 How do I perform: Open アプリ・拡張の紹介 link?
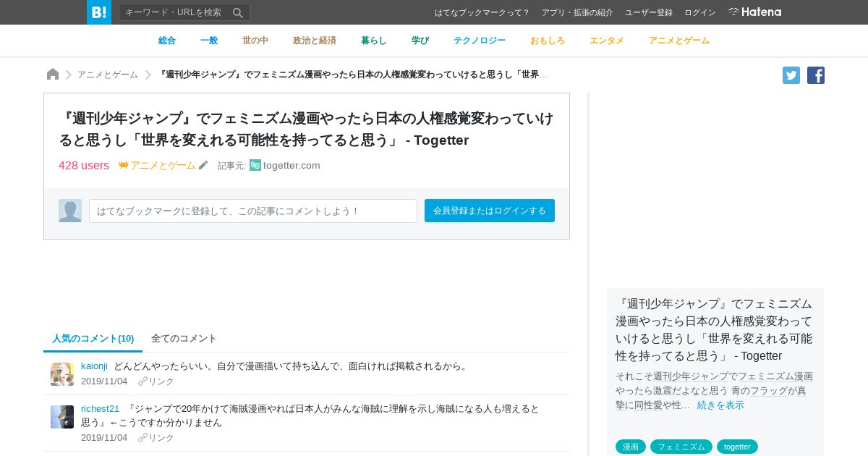tap(577, 12)
